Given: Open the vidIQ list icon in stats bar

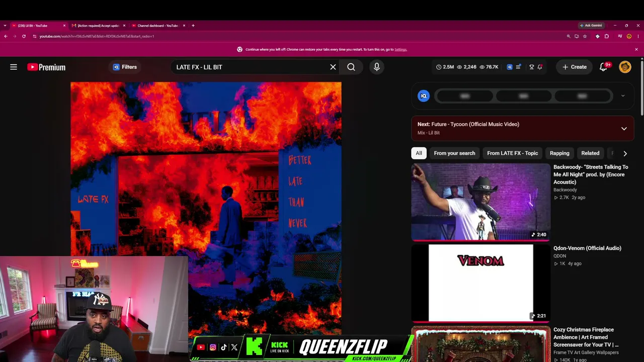Looking at the screenshot, I should click(518, 67).
